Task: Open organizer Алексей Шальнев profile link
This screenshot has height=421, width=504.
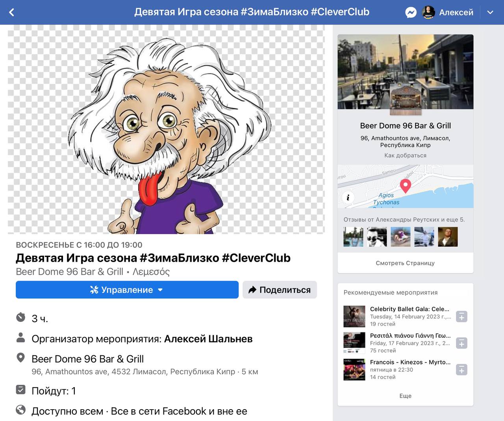Action: click(x=208, y=339)
